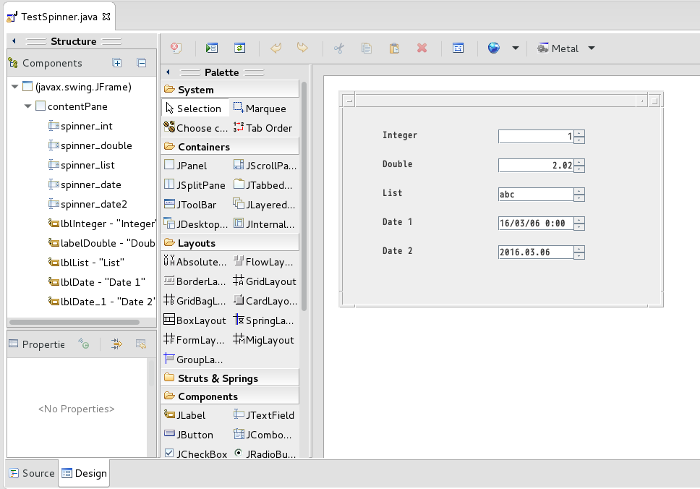Screen dimensions: 700x489
Task: Click the Paste clipboard icon
Action: click(394, 48)
